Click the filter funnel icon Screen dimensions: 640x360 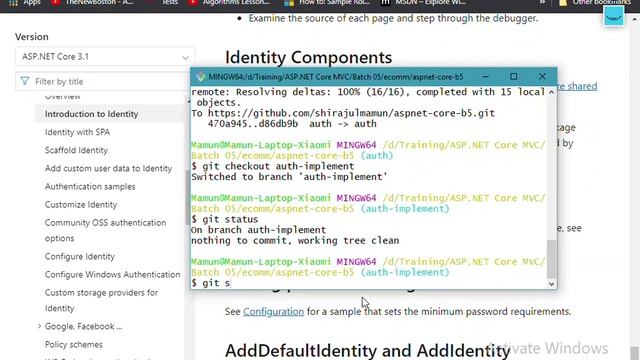[25, 81]
